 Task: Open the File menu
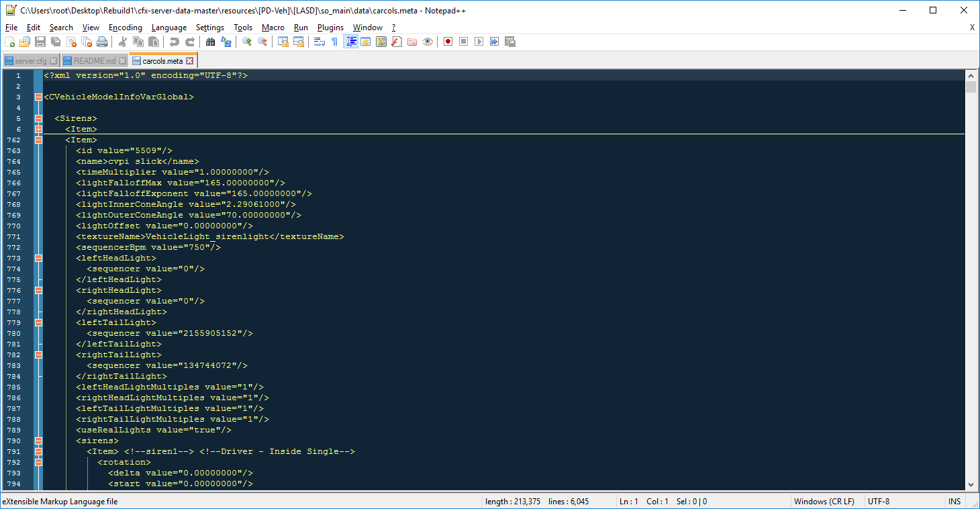click(11, 28)
